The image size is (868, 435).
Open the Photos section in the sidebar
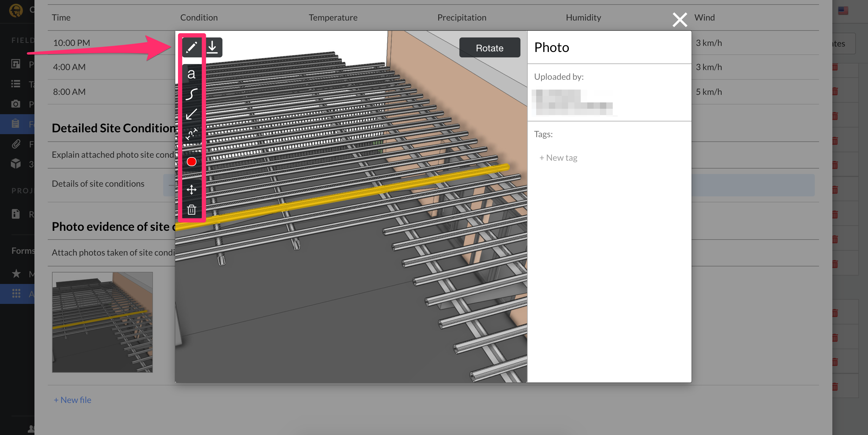(15, 104)
